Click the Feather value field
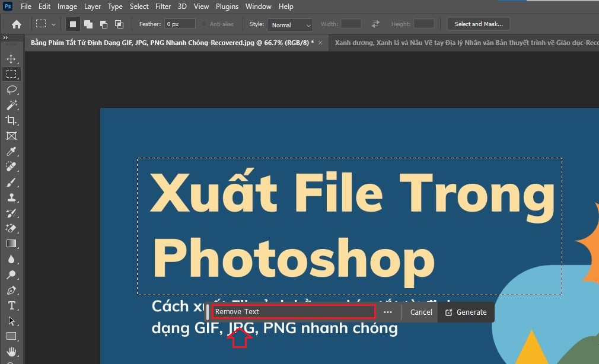 click(180, 24)
